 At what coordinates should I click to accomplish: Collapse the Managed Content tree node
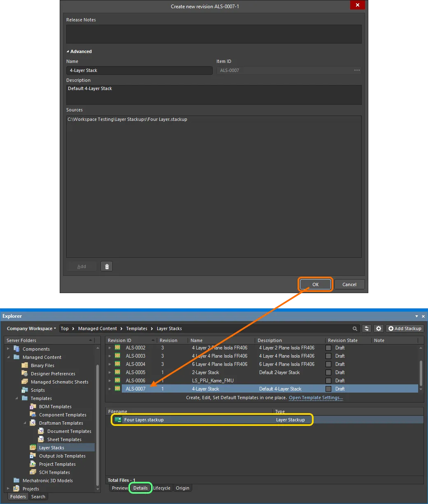pos(8,357)
